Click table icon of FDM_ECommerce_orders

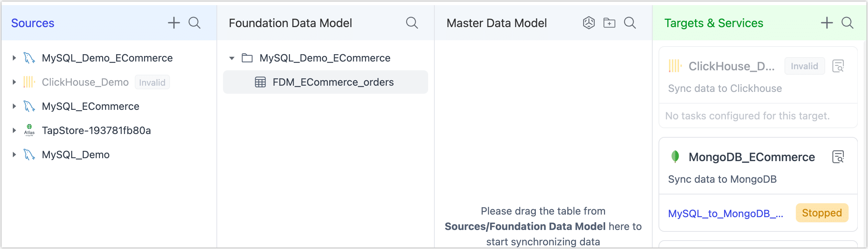pos(260,82)
